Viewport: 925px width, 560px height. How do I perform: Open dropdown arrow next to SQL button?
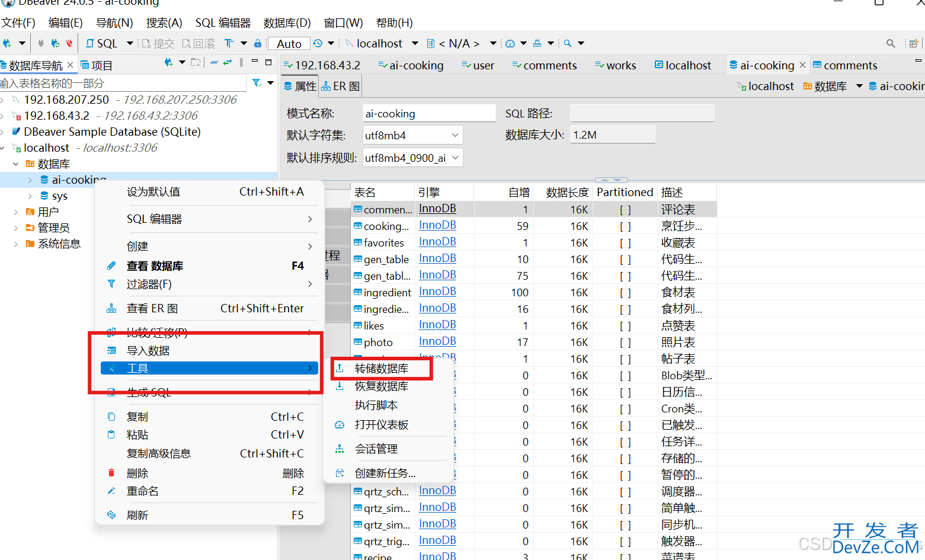[130, 43]
